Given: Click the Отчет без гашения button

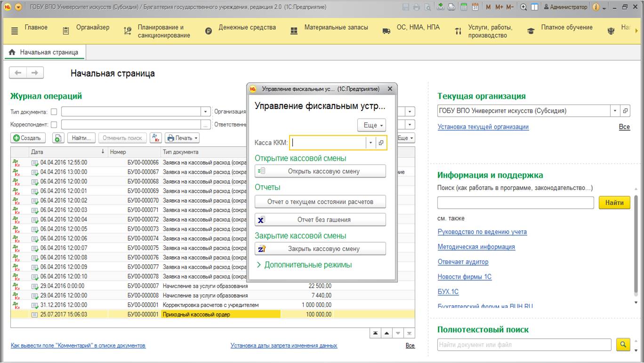Looking at the screenshot, I should pyautogui.click(x=320, y=220).
